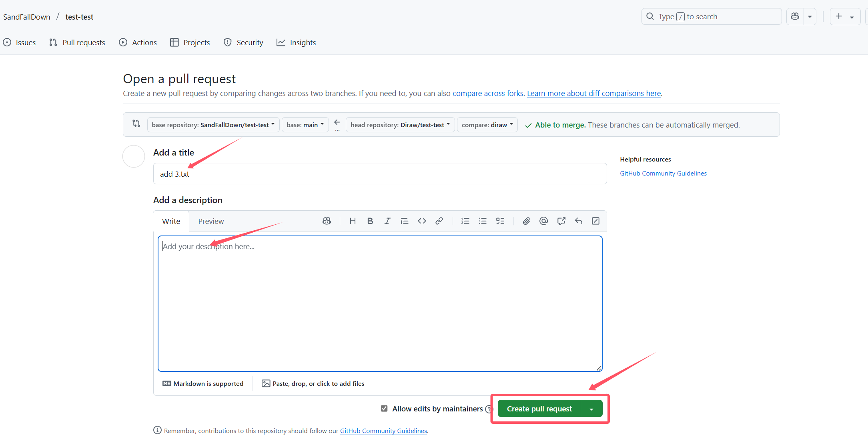868x443 pixels.
Task: Click the Heading formatting icon
Action: pyautogui.click(x=353, y=221)
